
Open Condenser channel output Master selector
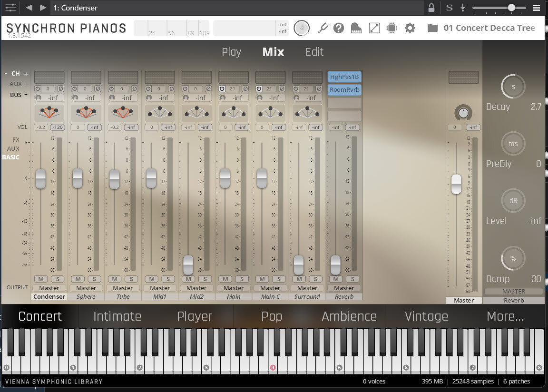49,288
